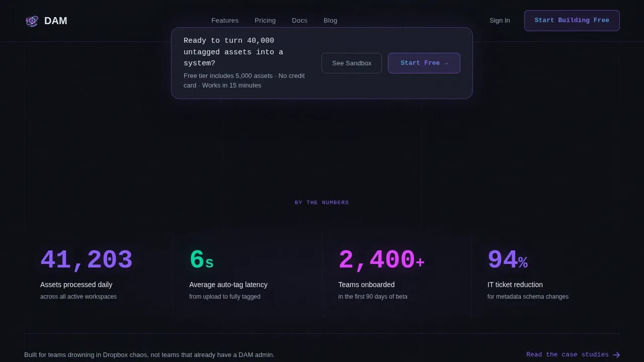Open the Pricing page
Screen dimensions: 644x362
265,20
